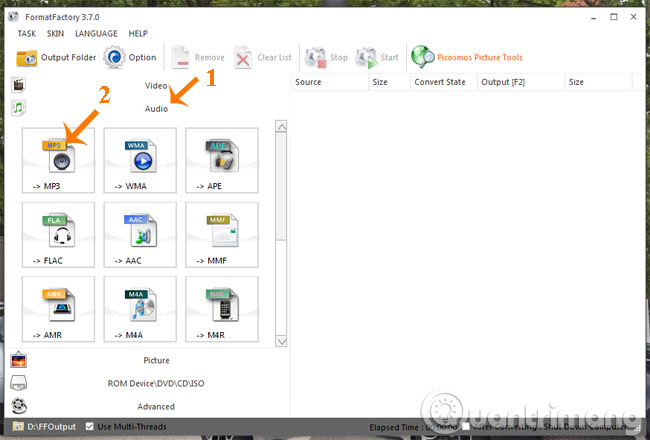Open the HELP menu
Image resolution: width=650 pixels, height=440 pixels.
point(138,34)
